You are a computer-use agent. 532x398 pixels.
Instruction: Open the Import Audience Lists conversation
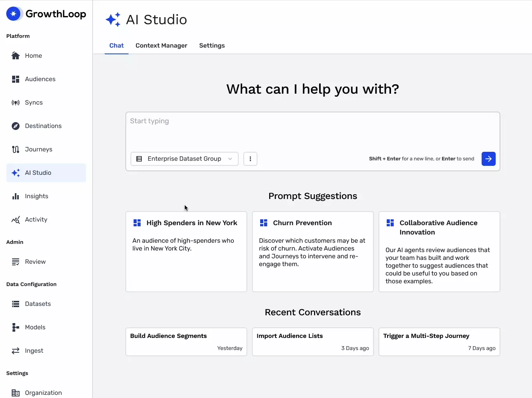coord(312,341)
